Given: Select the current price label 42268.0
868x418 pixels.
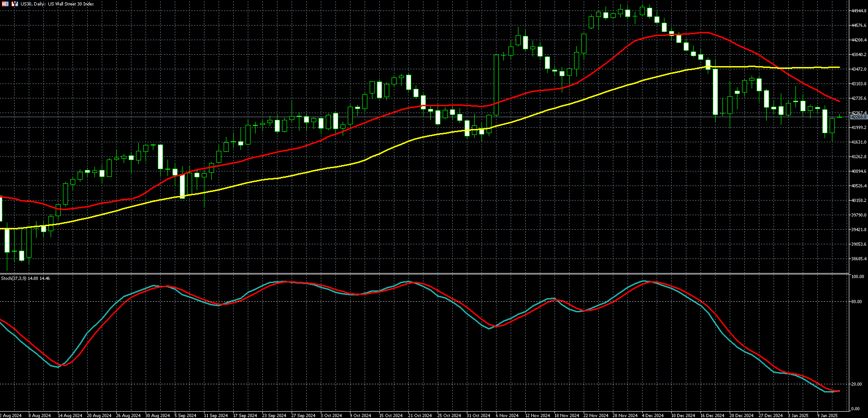Looking at the screenshot, I should click(858, 117).
